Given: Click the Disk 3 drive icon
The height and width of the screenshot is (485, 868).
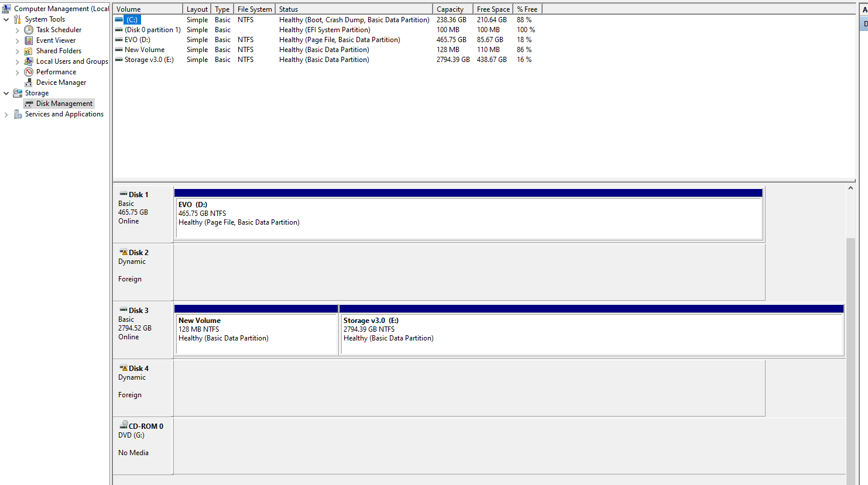Looking at the screenshot, I should 123,310.
